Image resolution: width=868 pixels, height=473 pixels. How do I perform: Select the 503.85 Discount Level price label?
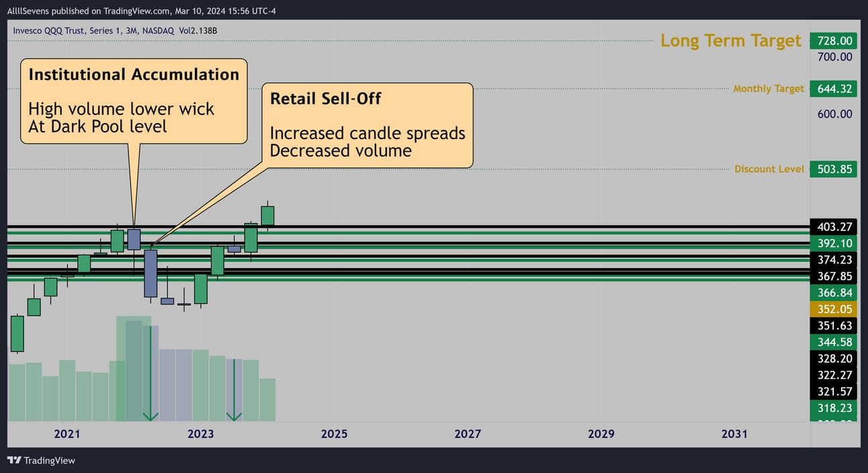(834, 169)
